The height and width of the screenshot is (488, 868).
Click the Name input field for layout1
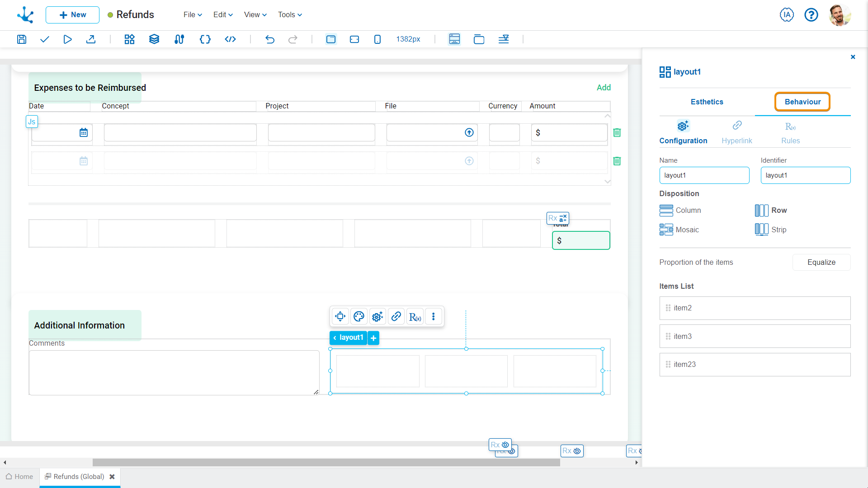(x=704, y=175)
